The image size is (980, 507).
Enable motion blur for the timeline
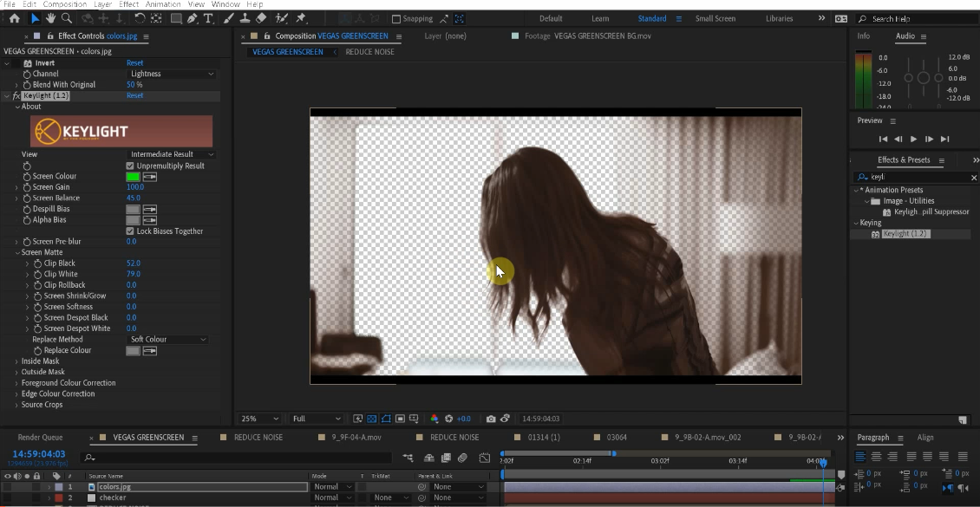pos(462,458)
